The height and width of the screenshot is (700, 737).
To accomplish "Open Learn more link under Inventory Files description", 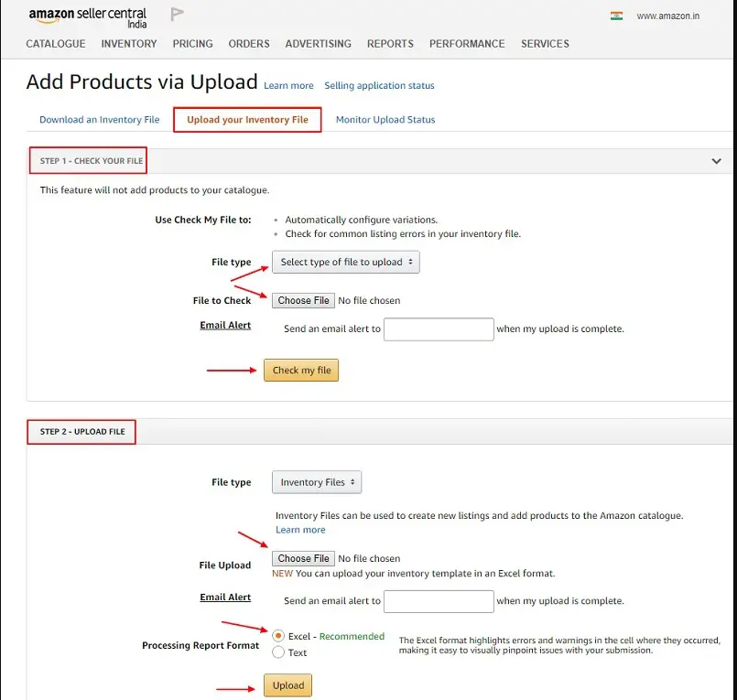I will 300,530.
